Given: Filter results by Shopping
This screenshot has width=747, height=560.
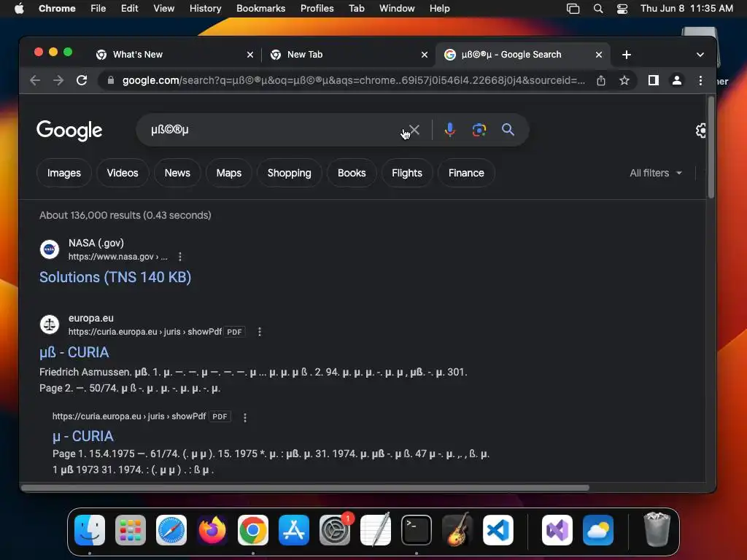Looking at the screenshot, I should pyautogui.click(x=289, y=173).
